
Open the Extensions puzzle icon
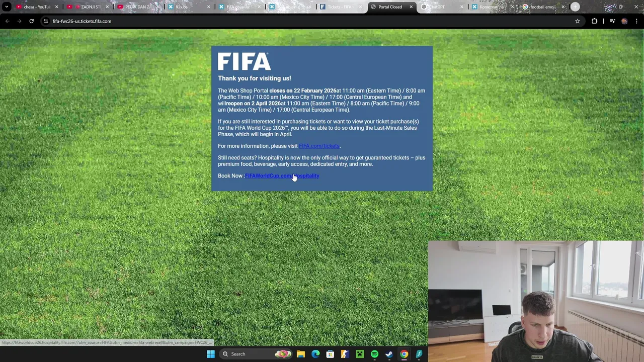click(595, 21)
